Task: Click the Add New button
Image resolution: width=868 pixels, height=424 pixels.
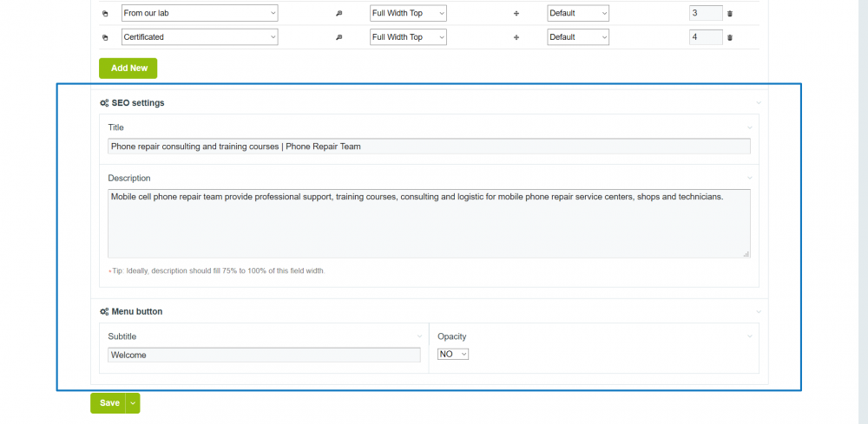Action: pos(128,68)
